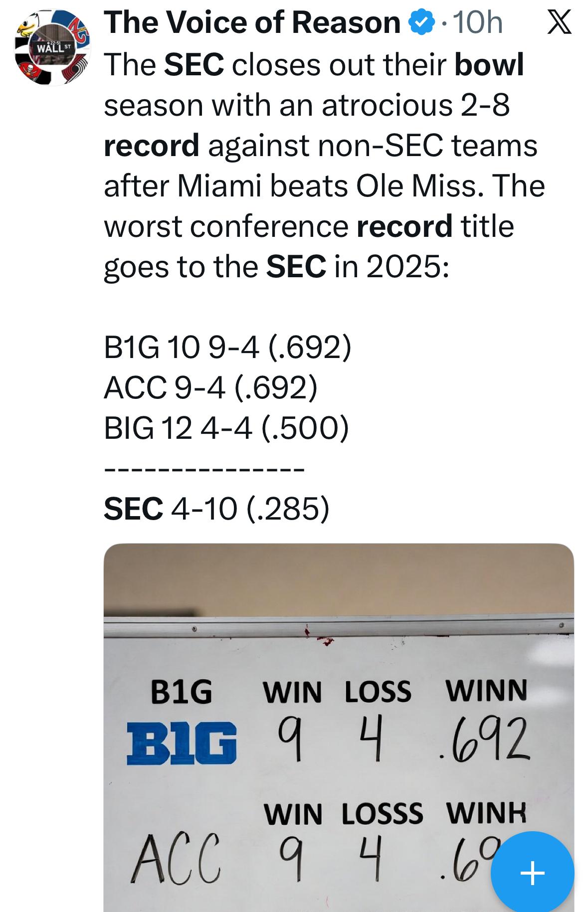Click the dashed separator line in the tweet
This screenshot has height=912, width=588.
(203, 469)
